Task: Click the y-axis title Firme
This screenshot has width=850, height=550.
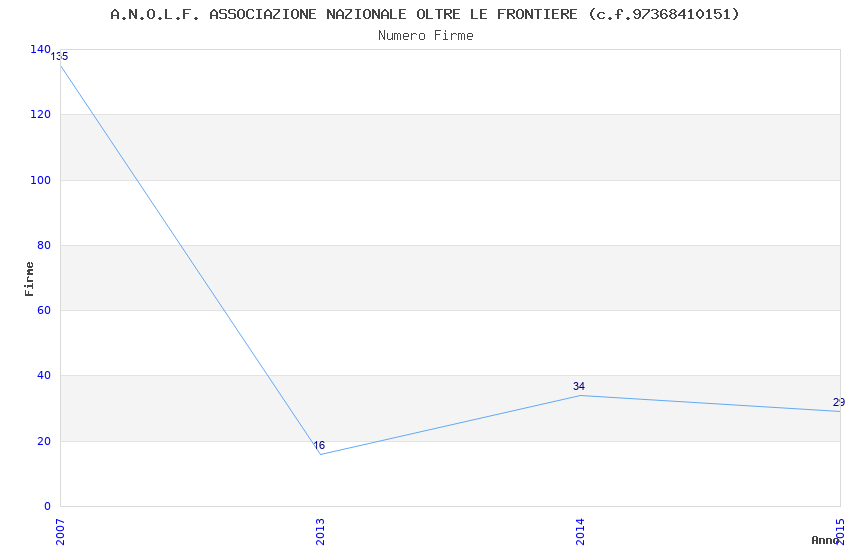Action: coord(29,279)
